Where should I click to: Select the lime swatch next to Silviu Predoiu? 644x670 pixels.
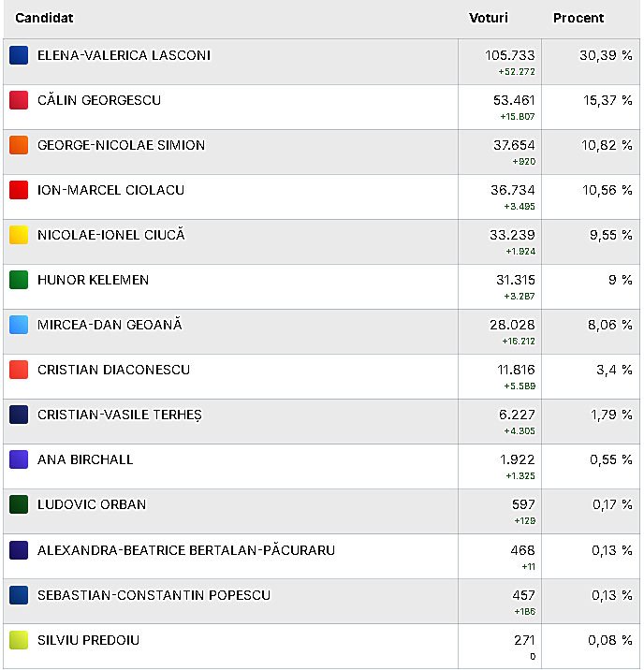(x=19, y=640)
